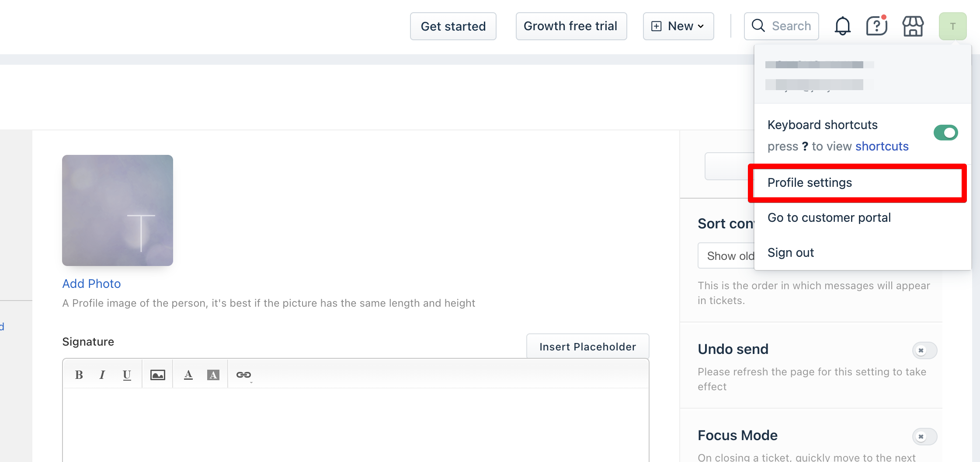Viewport: 980px width, 462px height.
Task: Insert a hyperlink in the signature
Action: pos(243,375)
